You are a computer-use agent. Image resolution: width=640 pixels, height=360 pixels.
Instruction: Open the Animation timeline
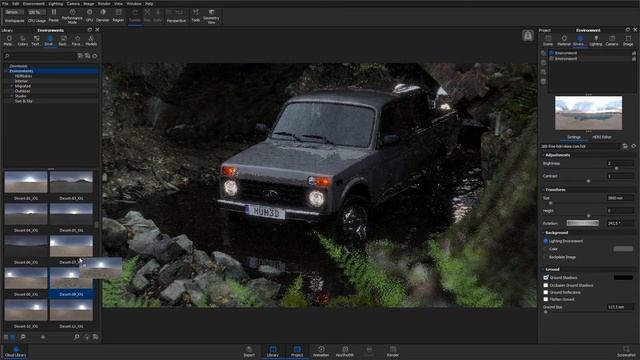pos(321,351)
